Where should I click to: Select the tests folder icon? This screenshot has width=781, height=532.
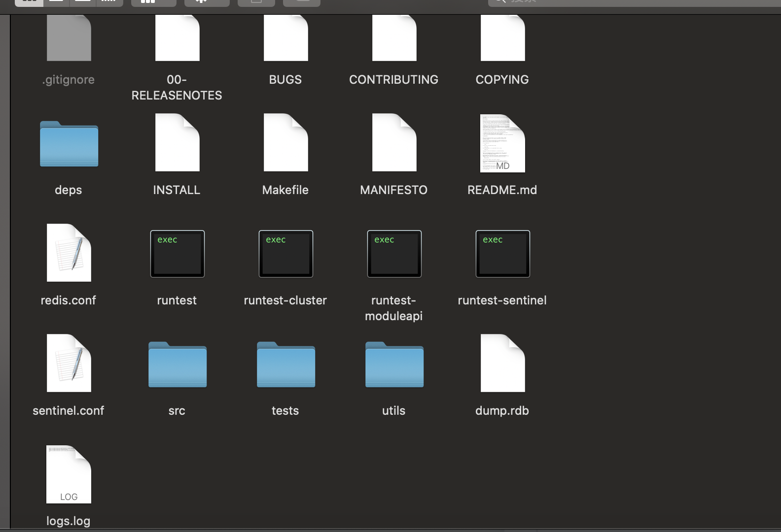tap(286, 365)
